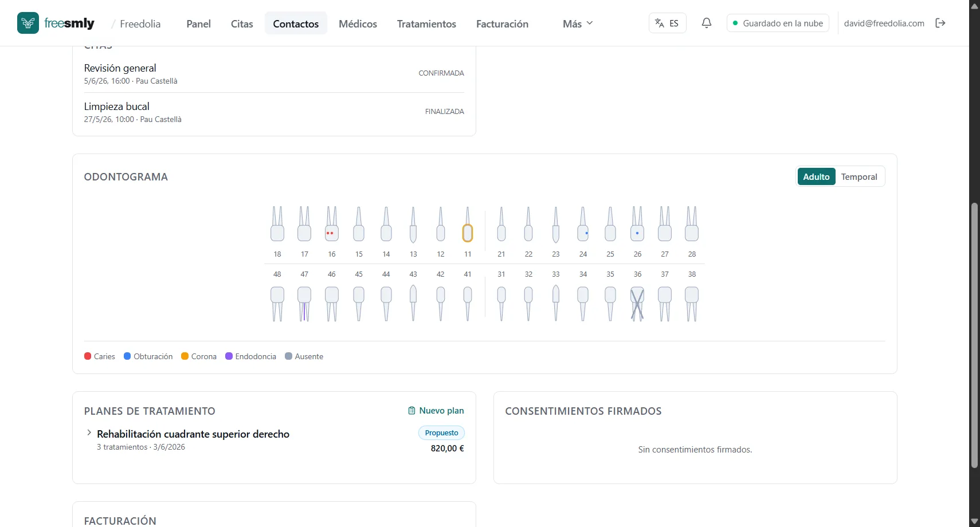Select tooth 45 in the odontogram

[359, 304]
